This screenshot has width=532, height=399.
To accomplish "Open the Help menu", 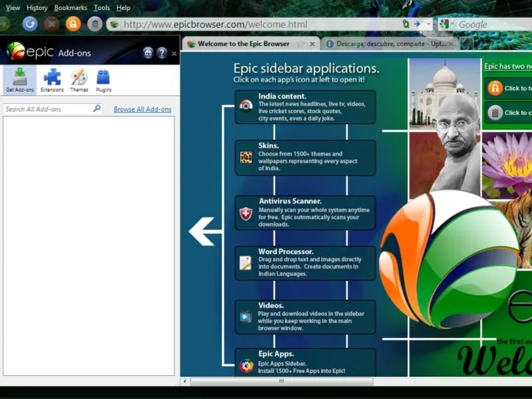I will [123, 7].
